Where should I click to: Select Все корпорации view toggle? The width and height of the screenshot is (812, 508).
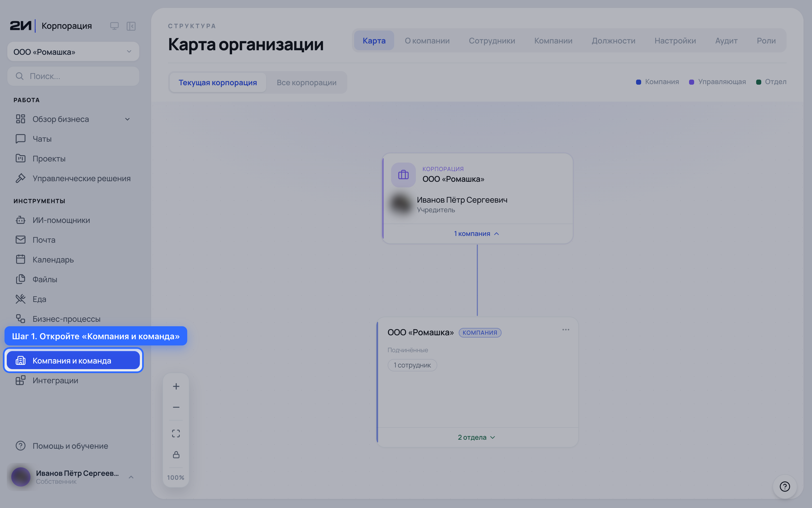tap(306, 82)
